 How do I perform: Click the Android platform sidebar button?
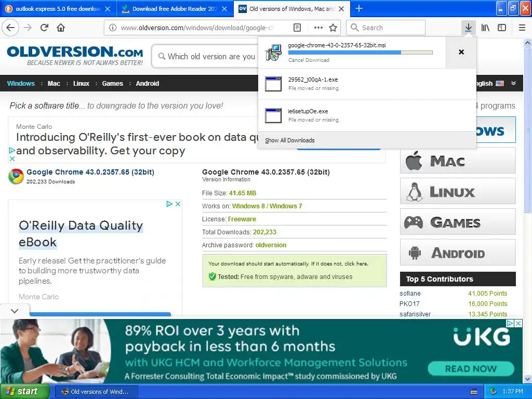458,252
